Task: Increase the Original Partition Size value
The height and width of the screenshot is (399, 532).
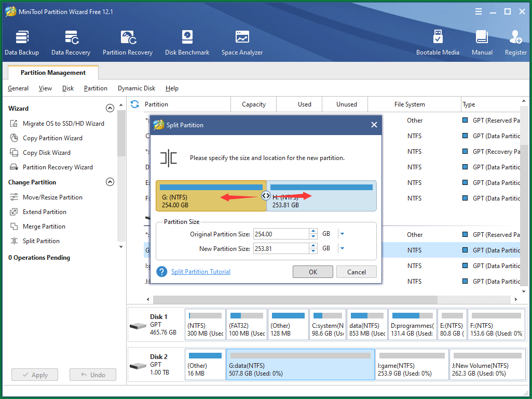Action: click(x=313, y=231)
